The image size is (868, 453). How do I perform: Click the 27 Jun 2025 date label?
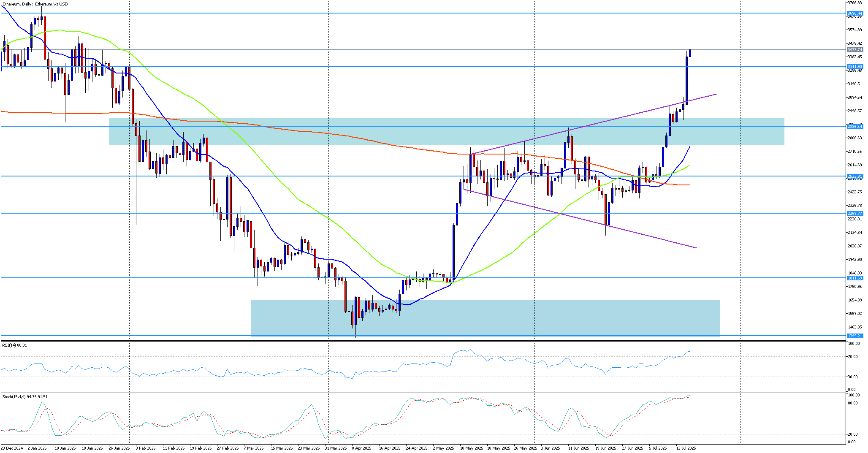coord(632,448)
